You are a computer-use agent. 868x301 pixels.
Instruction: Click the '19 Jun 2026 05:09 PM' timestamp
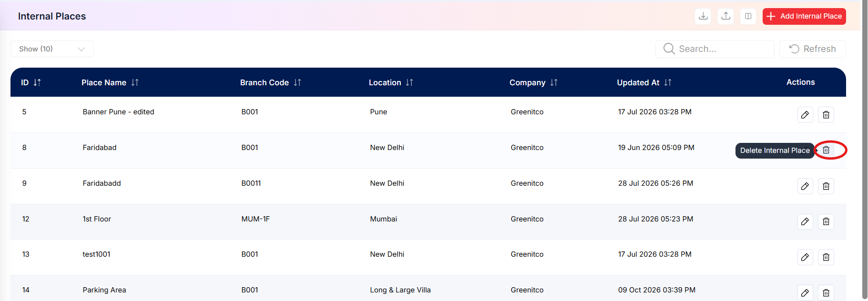point(656,148)
